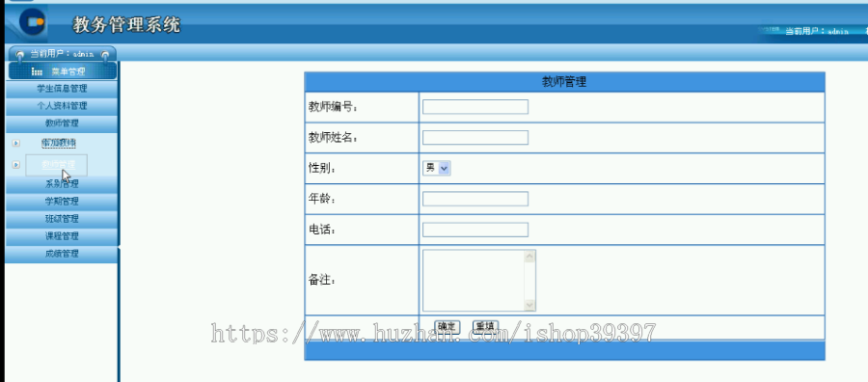Click the arrow icon beside 添加教师 submenu
Image resolution: width=868 pixels, height=382 pixels.
(x=16, y=143)
